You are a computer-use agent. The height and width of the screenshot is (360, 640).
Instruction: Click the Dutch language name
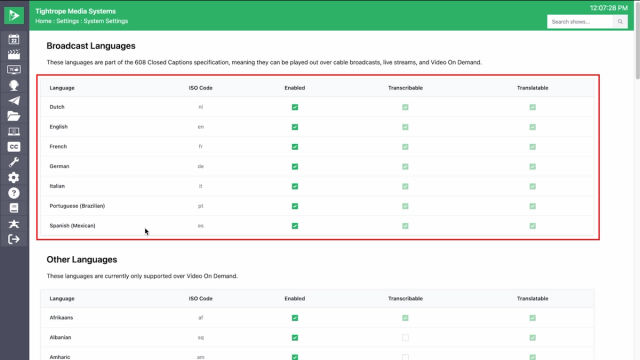[x=57, y=107]
